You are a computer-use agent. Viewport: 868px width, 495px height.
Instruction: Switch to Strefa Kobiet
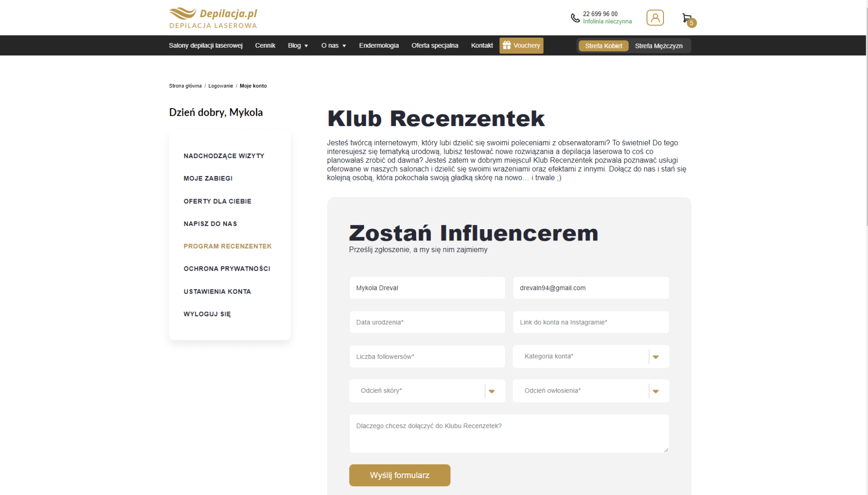tap(603, 46)
